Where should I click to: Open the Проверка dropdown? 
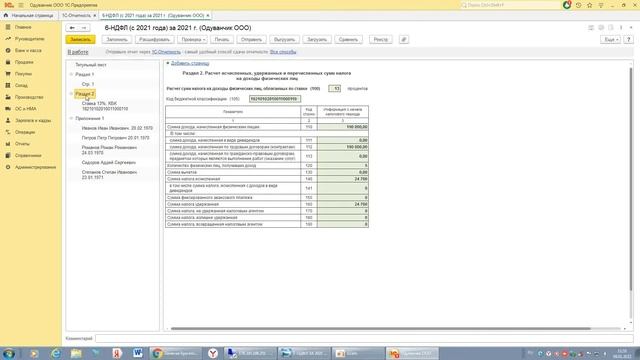click(193, 40)
